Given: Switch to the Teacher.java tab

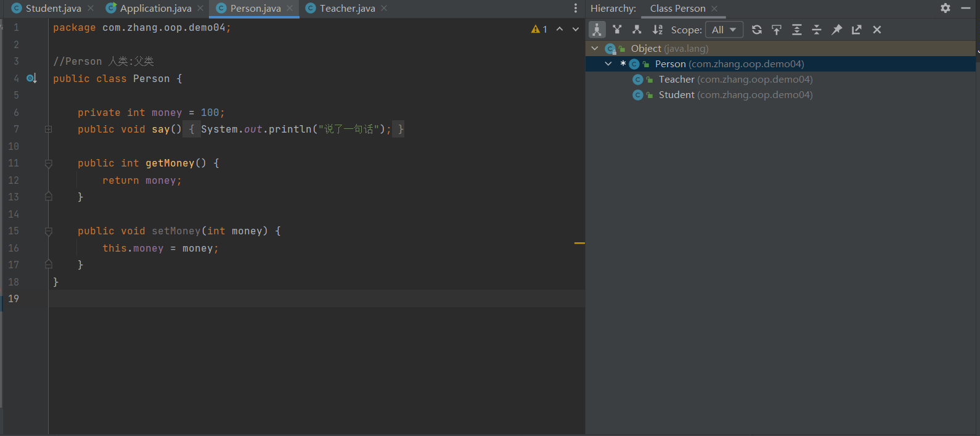Looking at the screenshot, I should click(347, 9).
